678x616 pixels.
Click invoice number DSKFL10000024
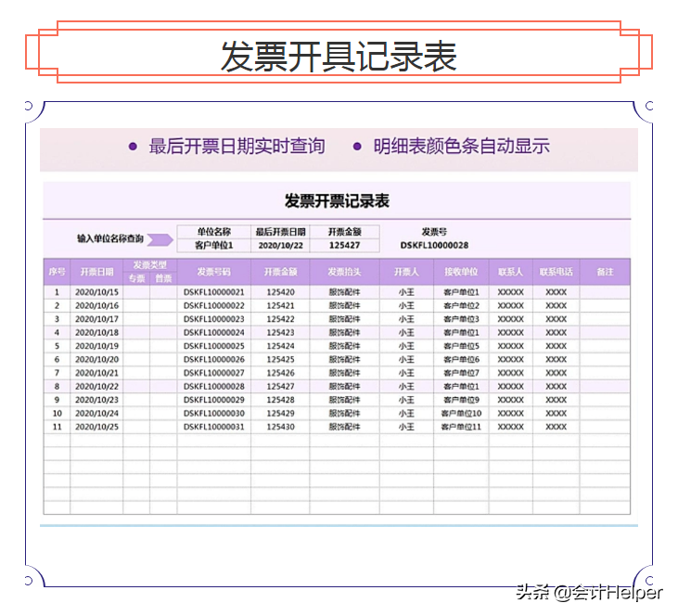click(214, 332)
